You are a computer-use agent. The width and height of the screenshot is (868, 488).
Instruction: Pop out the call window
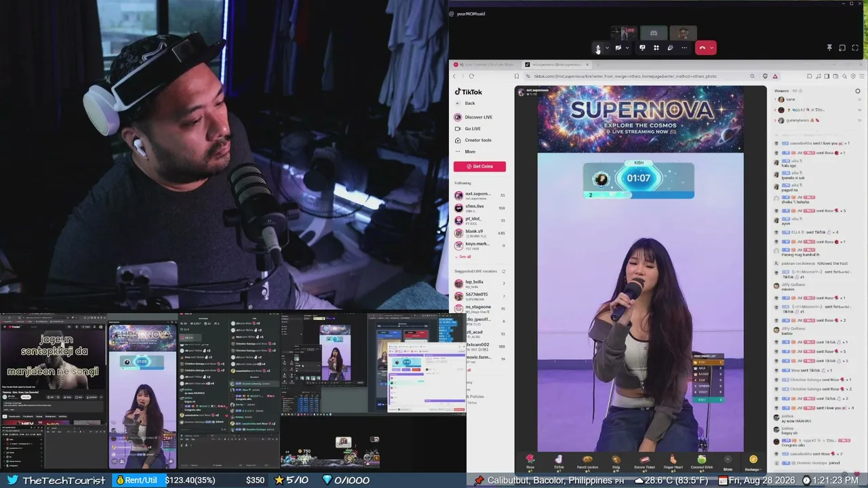point(842,47)
